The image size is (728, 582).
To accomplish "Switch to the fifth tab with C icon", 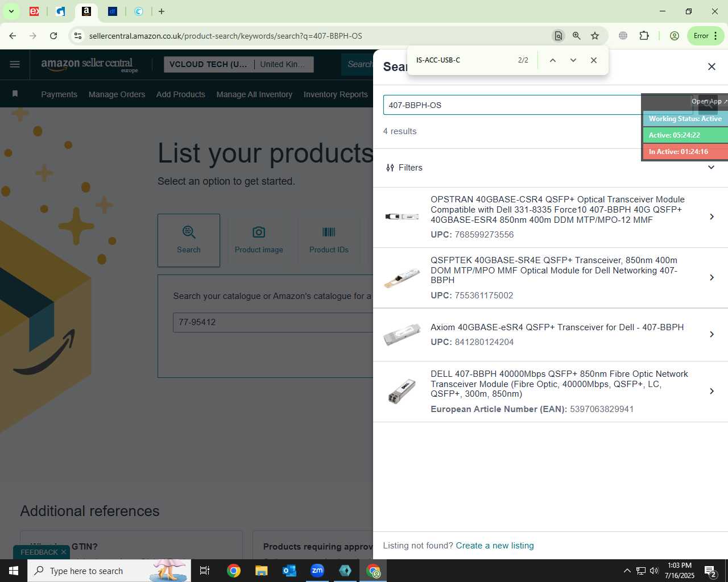I will 139,11.
